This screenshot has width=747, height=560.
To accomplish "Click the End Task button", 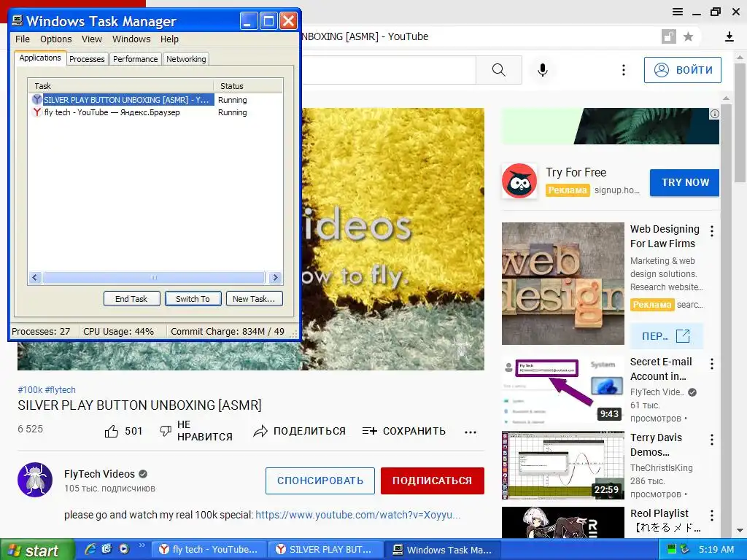I will point(131,299).
